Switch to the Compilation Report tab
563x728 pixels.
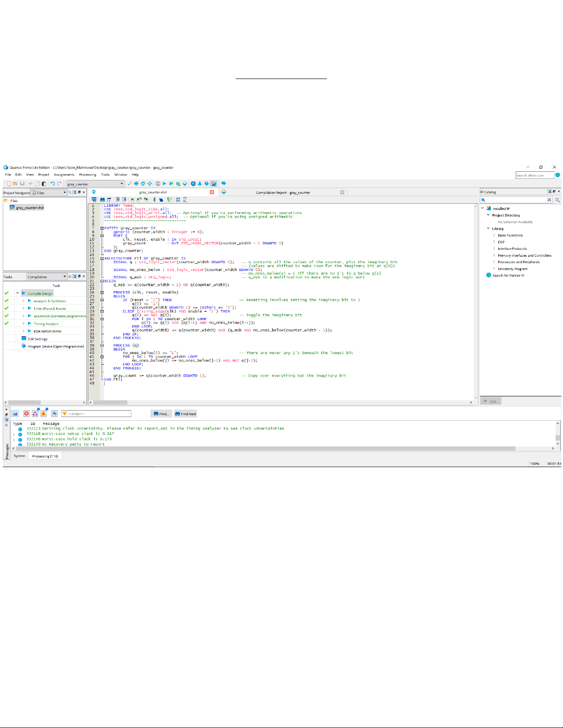click(283, 192)
